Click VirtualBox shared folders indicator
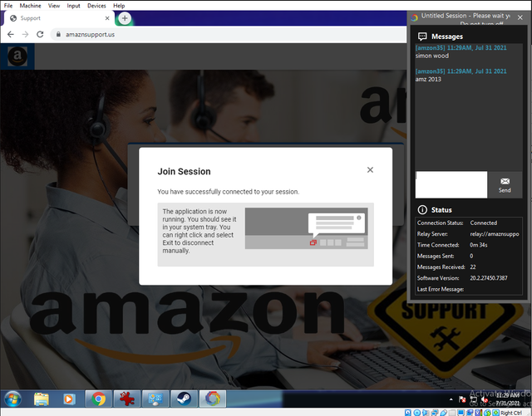The width and height of the screenshot is (532, 416). [x=452, y=413]
